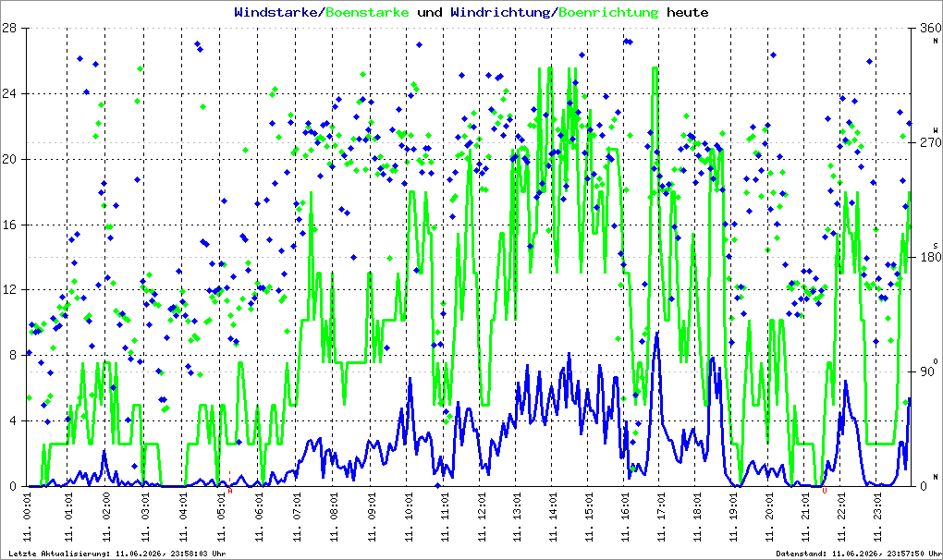Viewport: 943px width, 560px height.
Task: Click the 180 south direction axis label
Action: [x=930, y=257]
